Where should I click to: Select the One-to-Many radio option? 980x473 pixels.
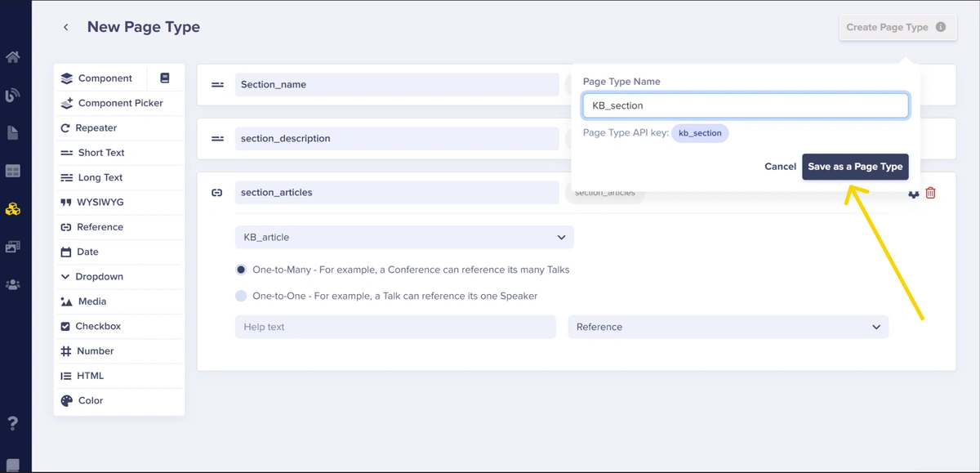pyautogui.click(x=241, y=270)
